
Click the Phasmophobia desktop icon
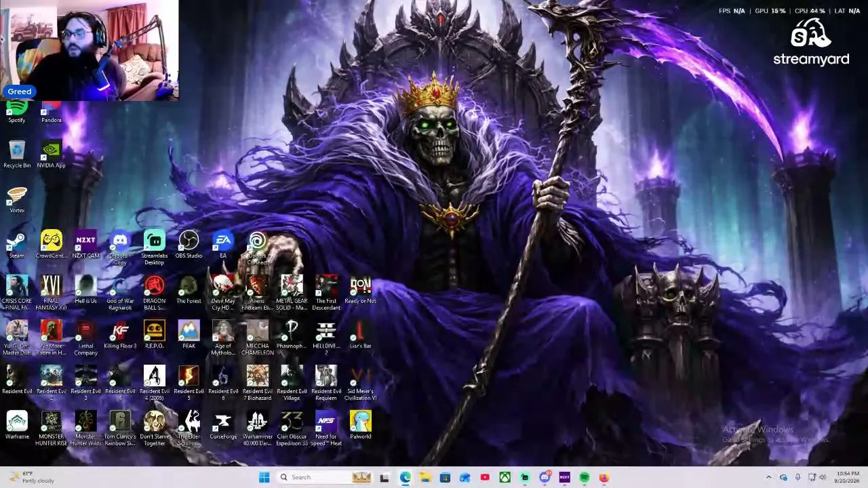click(x=292, y=335)
